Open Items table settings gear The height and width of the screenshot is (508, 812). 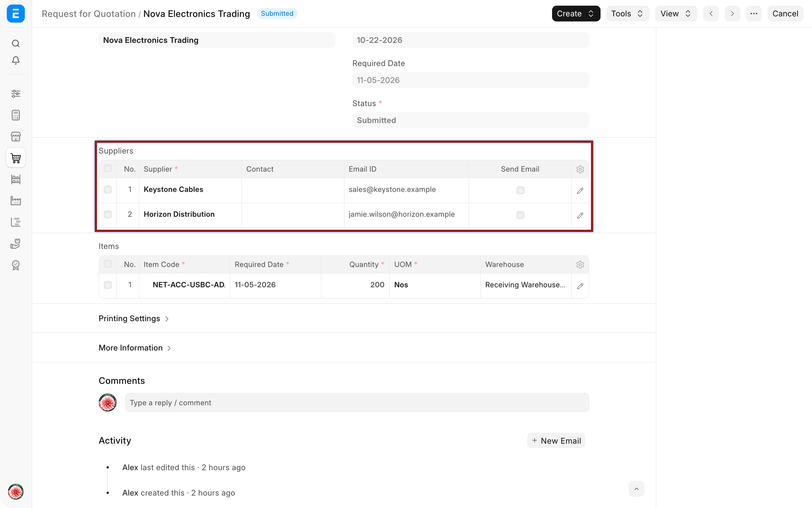(580, 265)
